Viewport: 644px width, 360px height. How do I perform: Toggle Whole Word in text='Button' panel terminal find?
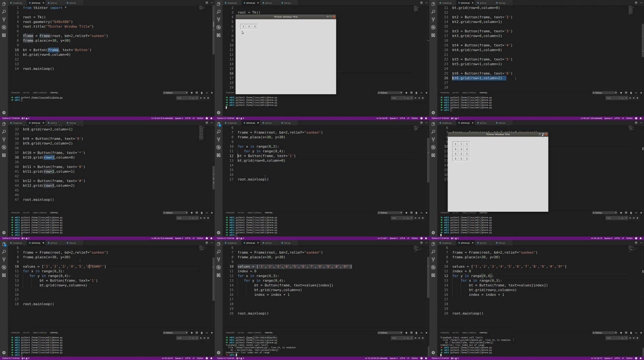(193, 98)
